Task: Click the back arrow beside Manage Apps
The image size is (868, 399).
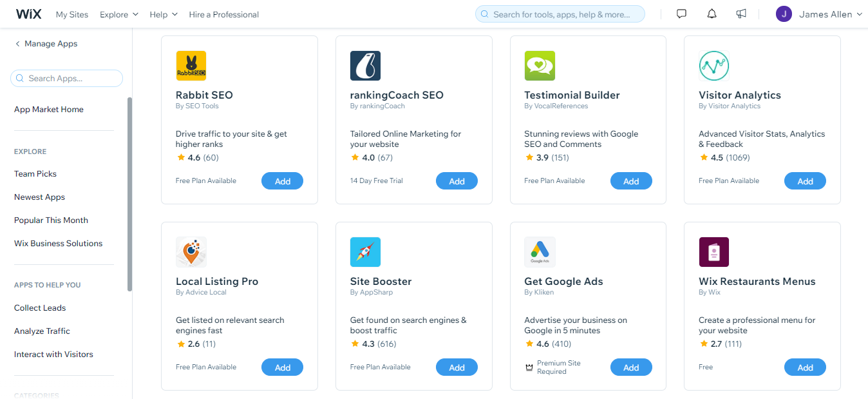Action: [17, 44]
